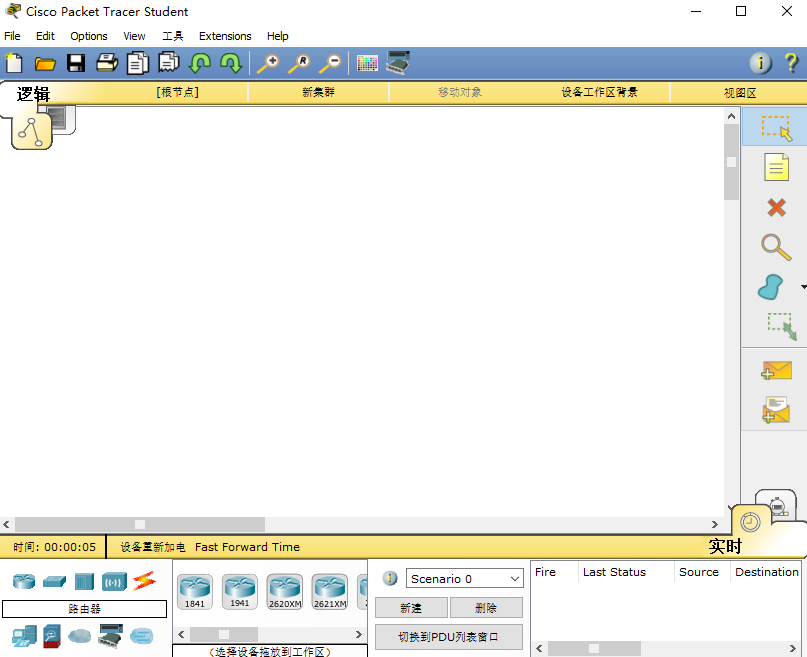Switch to Physical workspace tab behind
The width and height of the screenshot is (807, 657).
(x=62, y=119)
